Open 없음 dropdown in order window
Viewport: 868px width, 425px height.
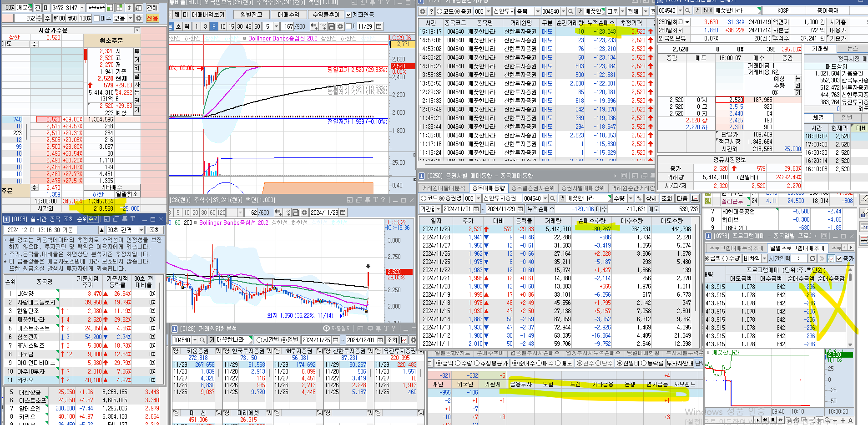click(130, 18)
